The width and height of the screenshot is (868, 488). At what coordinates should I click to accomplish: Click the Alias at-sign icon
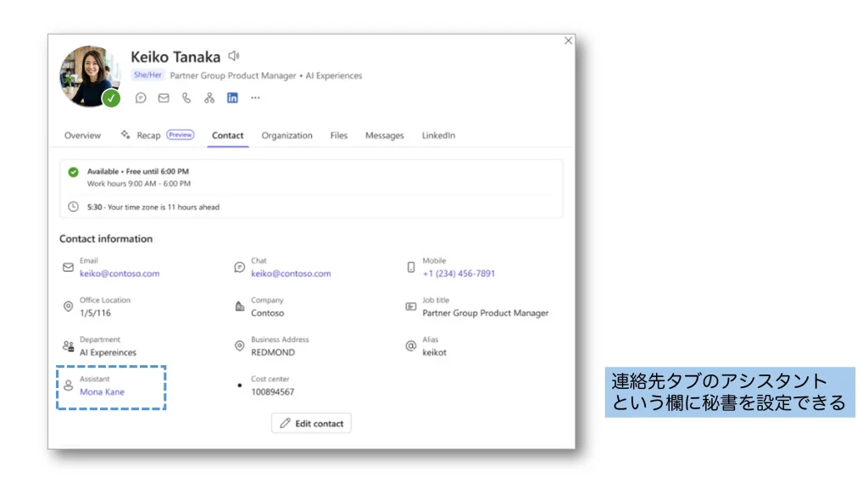pyautogui.click(x=411, y=347)
